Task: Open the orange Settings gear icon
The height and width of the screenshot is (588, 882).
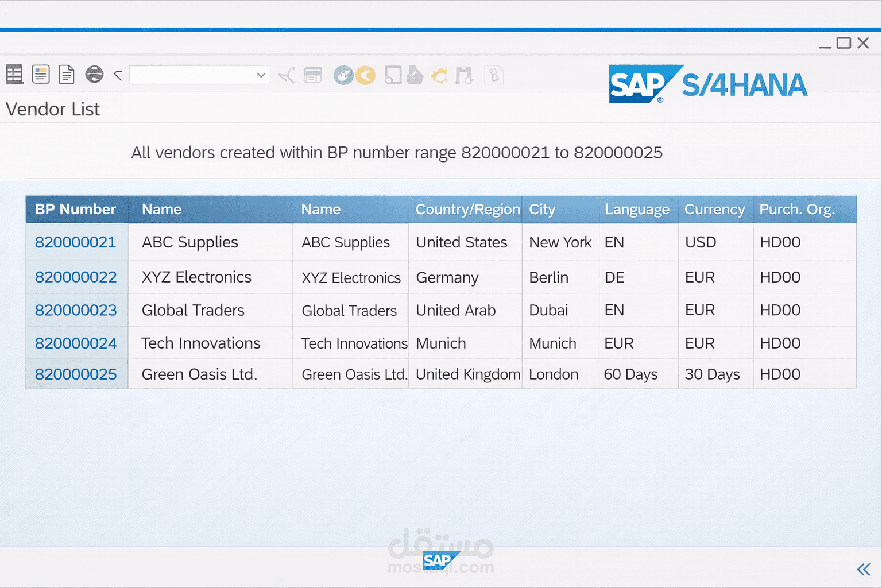Action: (x=439, y=75)
